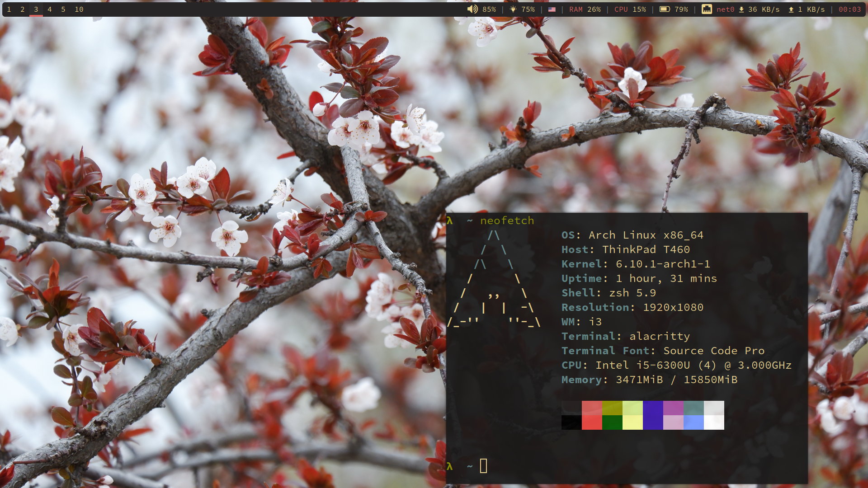Switch to workspace 2
Image resolution: width=868 pixels, height=488 pixels.
coord(23,9)
